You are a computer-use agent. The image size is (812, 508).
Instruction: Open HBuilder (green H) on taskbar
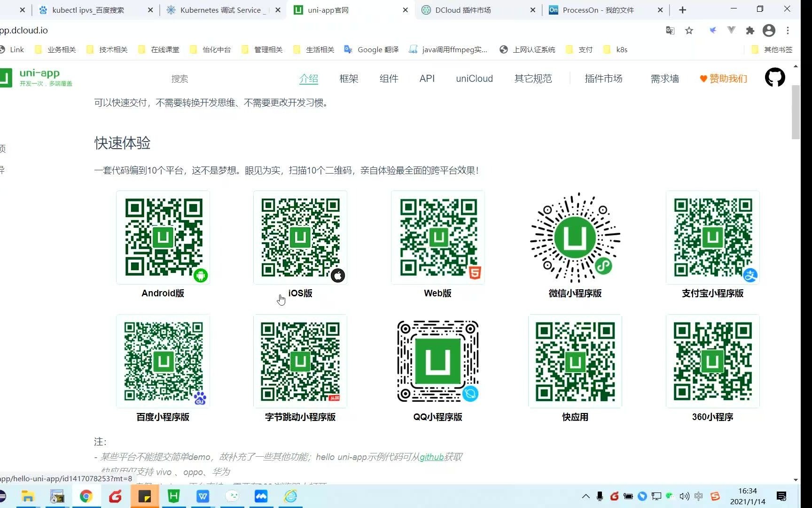point(174,496)
